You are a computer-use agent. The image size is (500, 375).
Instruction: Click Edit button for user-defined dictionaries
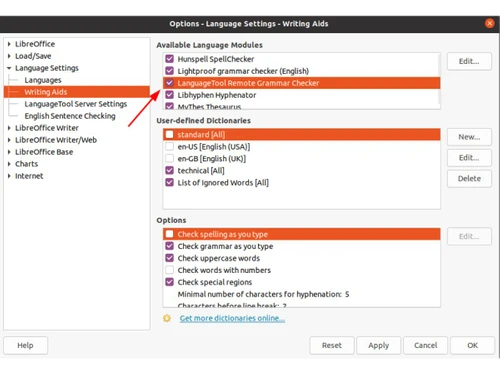click(x=469, y=158)
